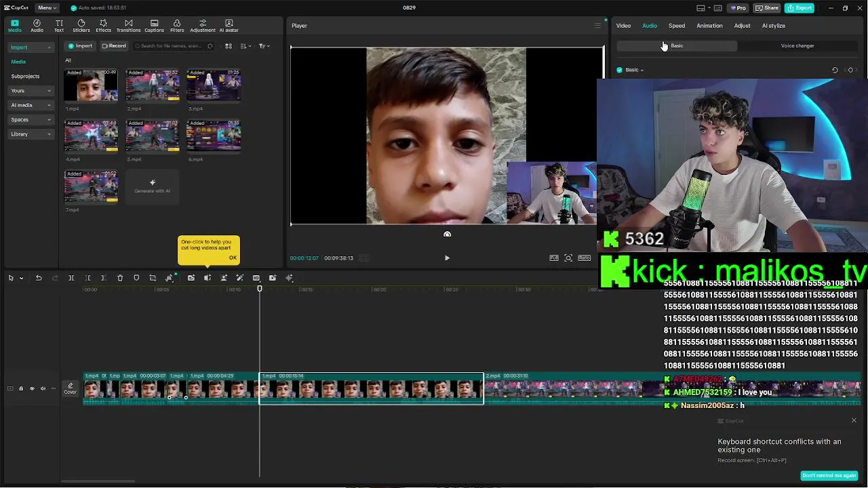Mute the main track audio

43,388
